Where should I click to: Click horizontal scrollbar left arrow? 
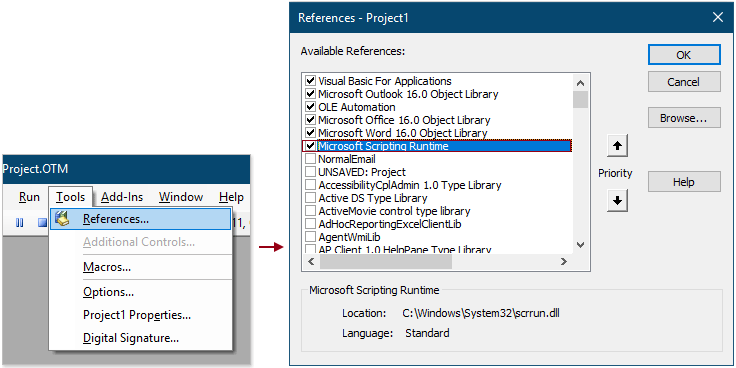point(311,261)
